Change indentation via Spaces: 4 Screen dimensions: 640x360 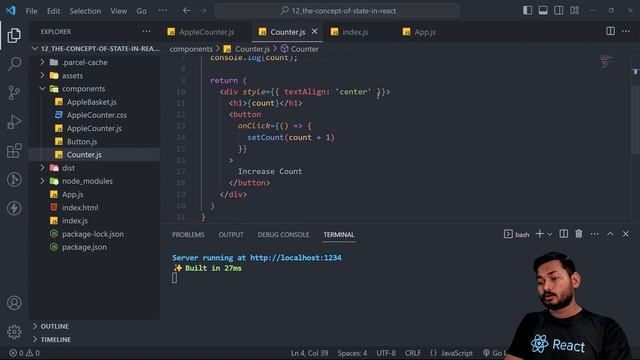352,353
